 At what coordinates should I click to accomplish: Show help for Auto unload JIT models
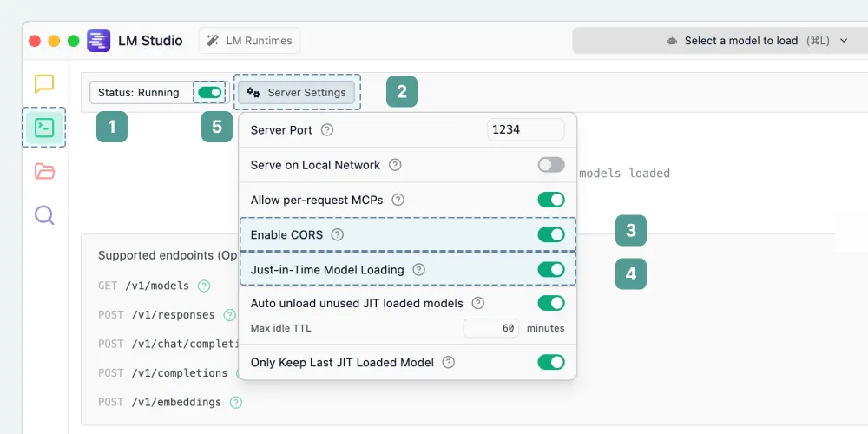click(477, 303)
